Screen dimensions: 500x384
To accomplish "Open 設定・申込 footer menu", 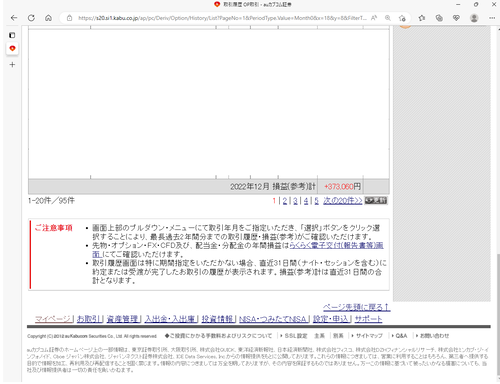I will tap(331, 319).
